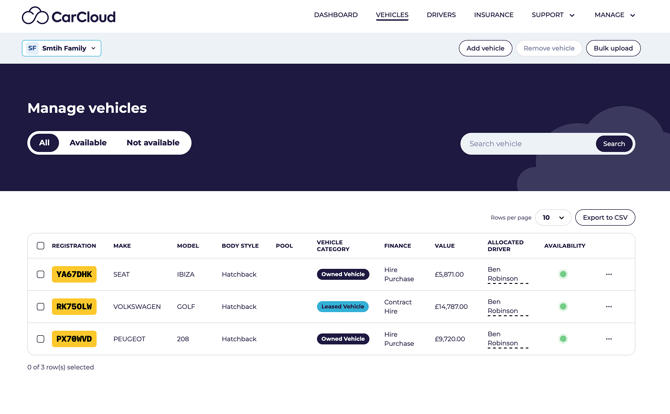Click the Make column header
Viewport: 670px width, 414px height.
pos(122,246)
